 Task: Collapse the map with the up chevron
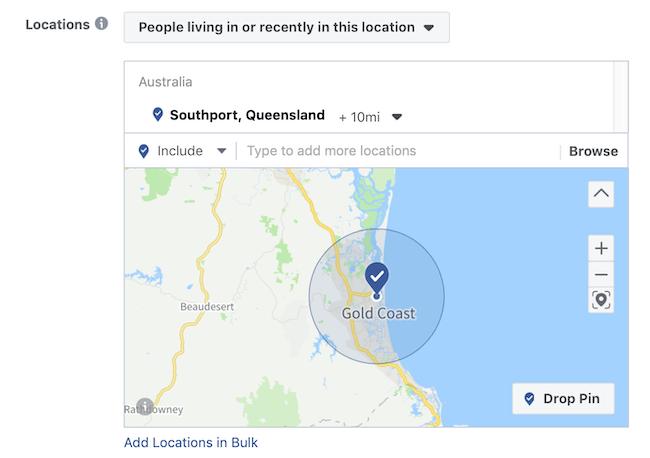601,193
